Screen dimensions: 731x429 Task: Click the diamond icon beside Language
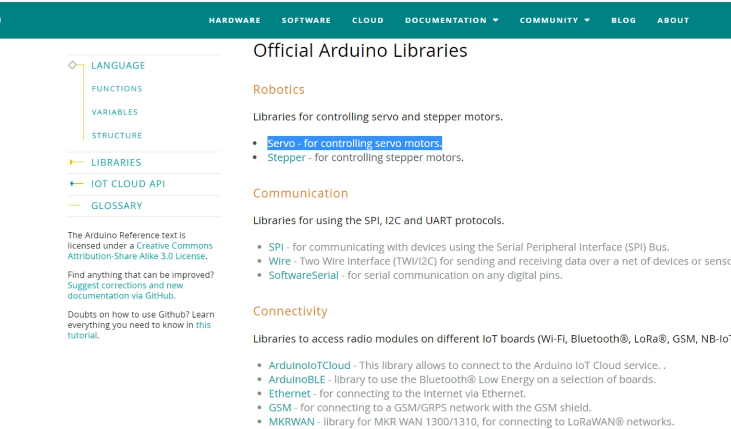coord(72,65)
